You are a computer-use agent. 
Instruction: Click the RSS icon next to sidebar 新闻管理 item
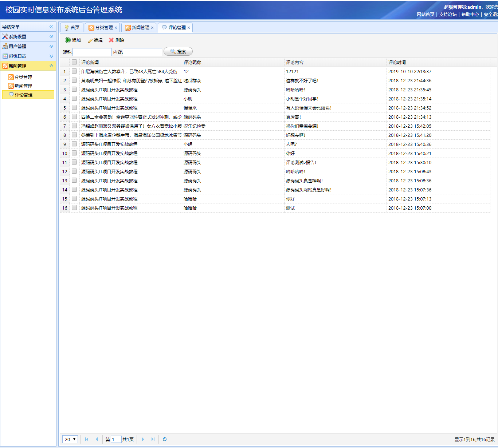coord(11,86)
